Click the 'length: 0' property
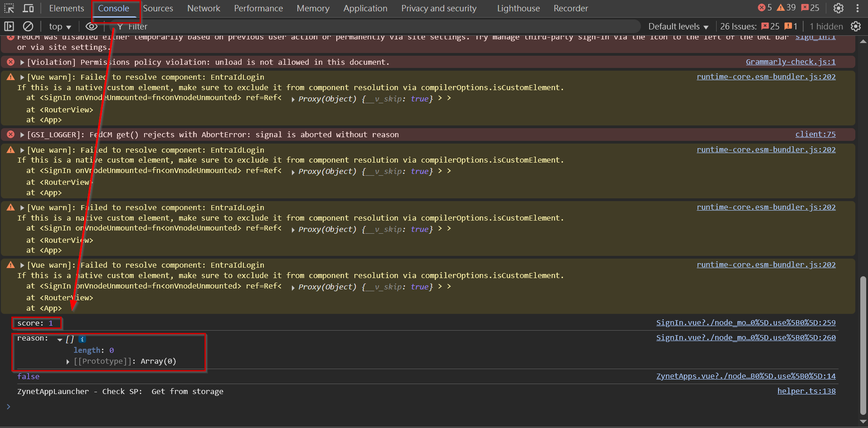This screenshot has height=428, width=868. click(94, 350)
